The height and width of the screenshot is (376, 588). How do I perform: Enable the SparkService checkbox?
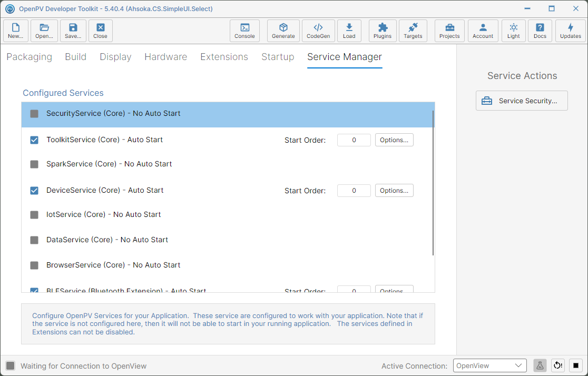tap(34, 164)
